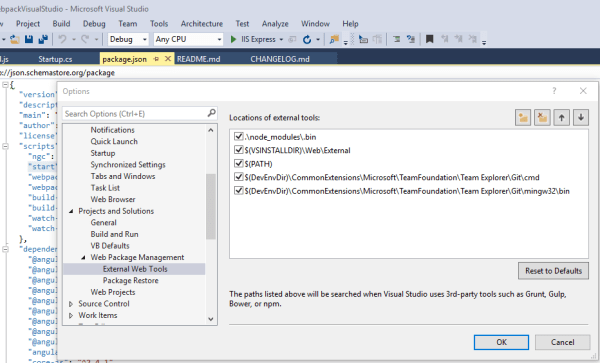This screenshot has height=363, width=600.
Task: Collapse the dependencies section in package.json editor
Action: 5,249
